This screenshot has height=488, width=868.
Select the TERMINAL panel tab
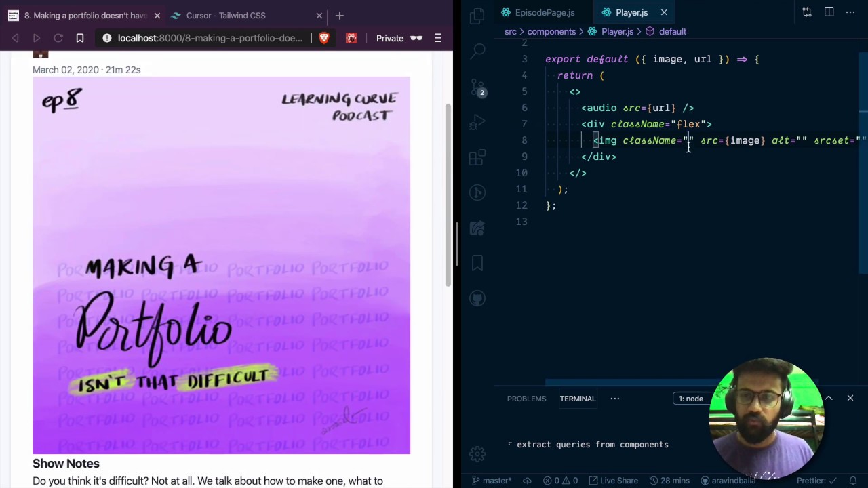click(x=578, y=399)
